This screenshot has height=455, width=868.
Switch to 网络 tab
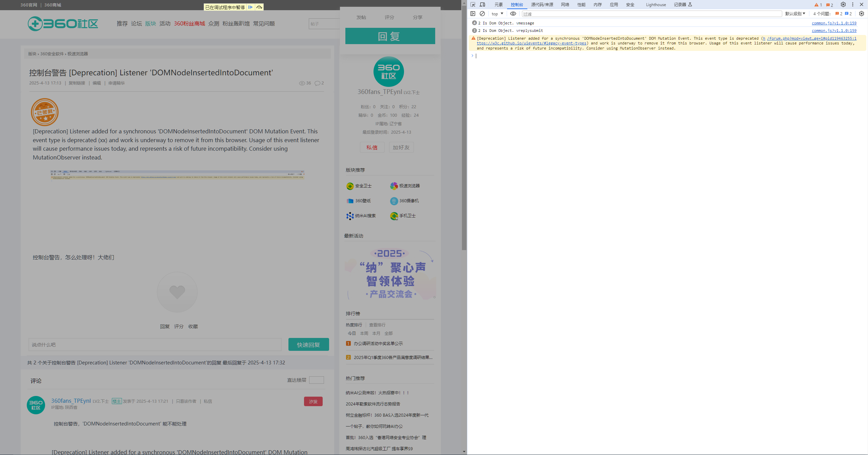(565, 5)
